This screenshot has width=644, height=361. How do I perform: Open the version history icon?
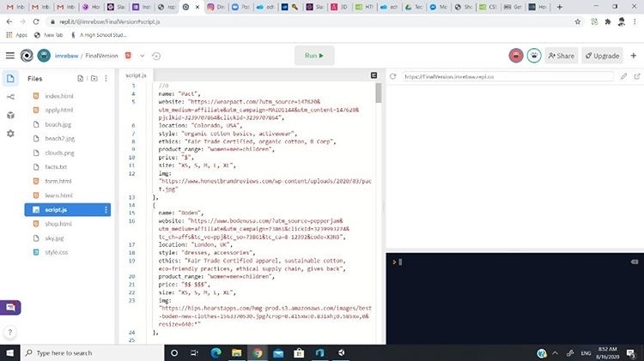(x=156, y=56)
